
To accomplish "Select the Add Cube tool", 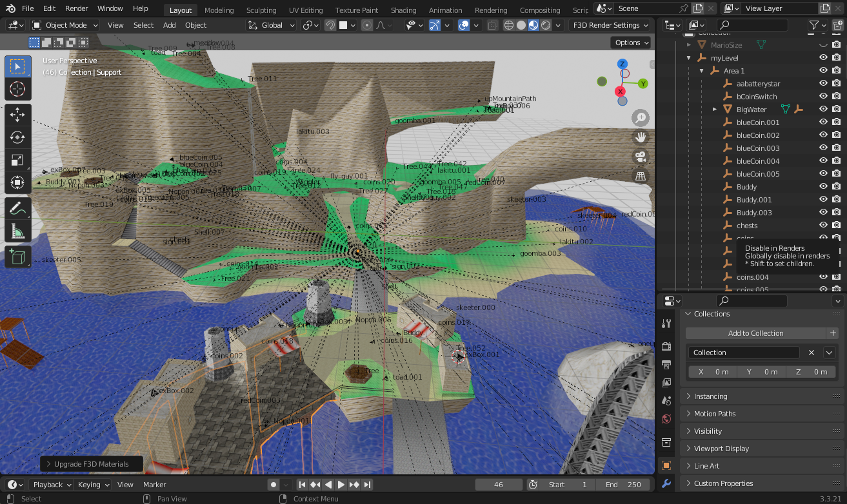I will coord(17,257).
